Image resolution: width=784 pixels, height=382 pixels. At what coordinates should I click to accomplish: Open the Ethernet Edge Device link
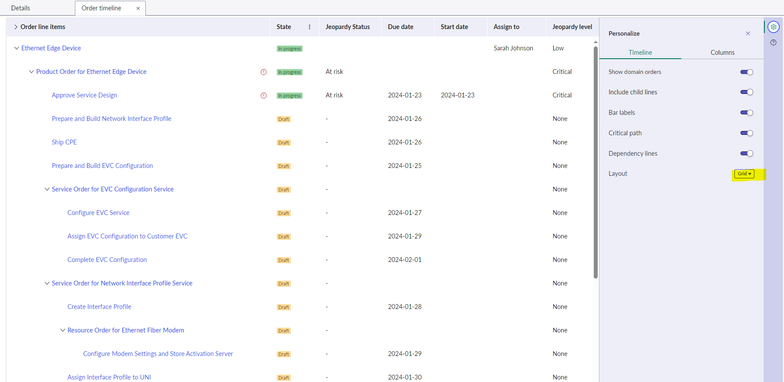click(51, 48)
